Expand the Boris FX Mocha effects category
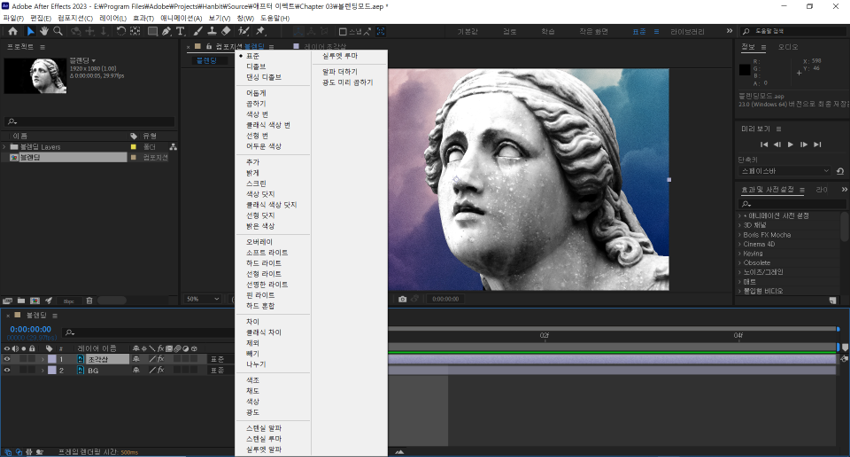Viewport: 850px width, 457px height. 740,235
